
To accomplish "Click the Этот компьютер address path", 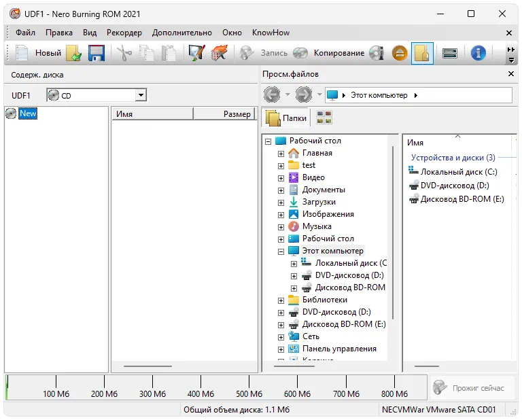I will point(379,95).
